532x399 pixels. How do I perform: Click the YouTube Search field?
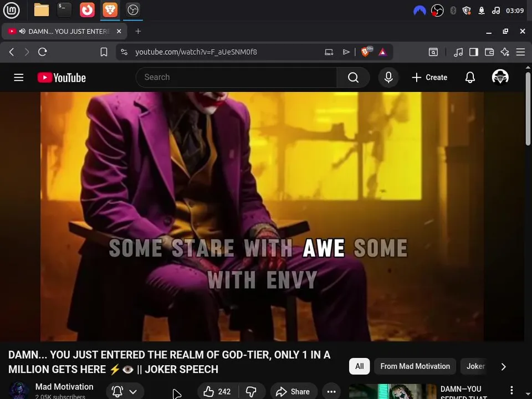[236, 78]
